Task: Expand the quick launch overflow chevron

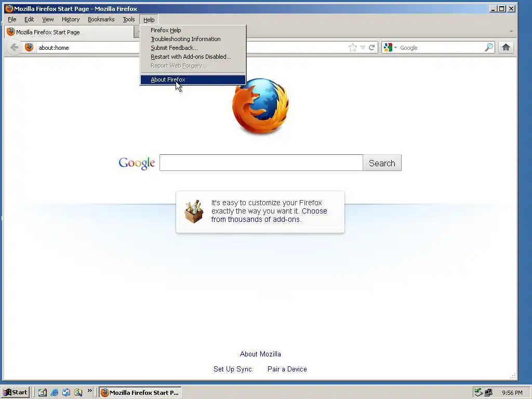Action: pyautogui.click(x=89, y=391)
